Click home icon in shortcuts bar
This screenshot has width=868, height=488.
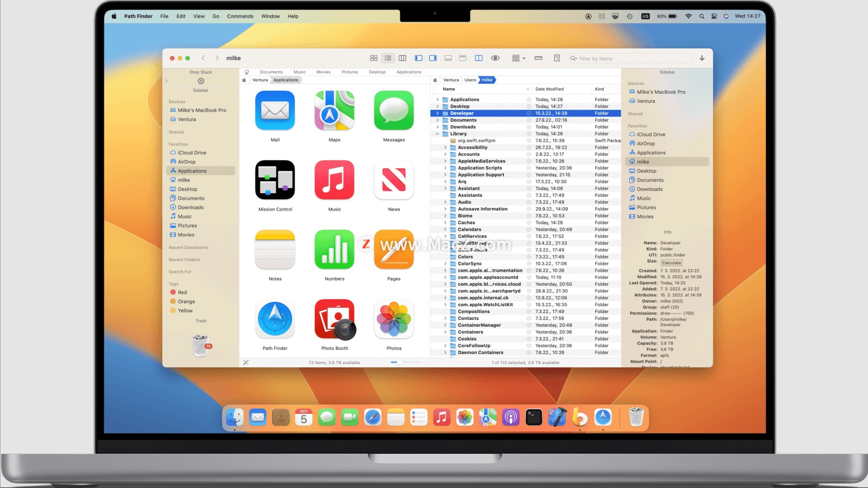tap(246, 72)
